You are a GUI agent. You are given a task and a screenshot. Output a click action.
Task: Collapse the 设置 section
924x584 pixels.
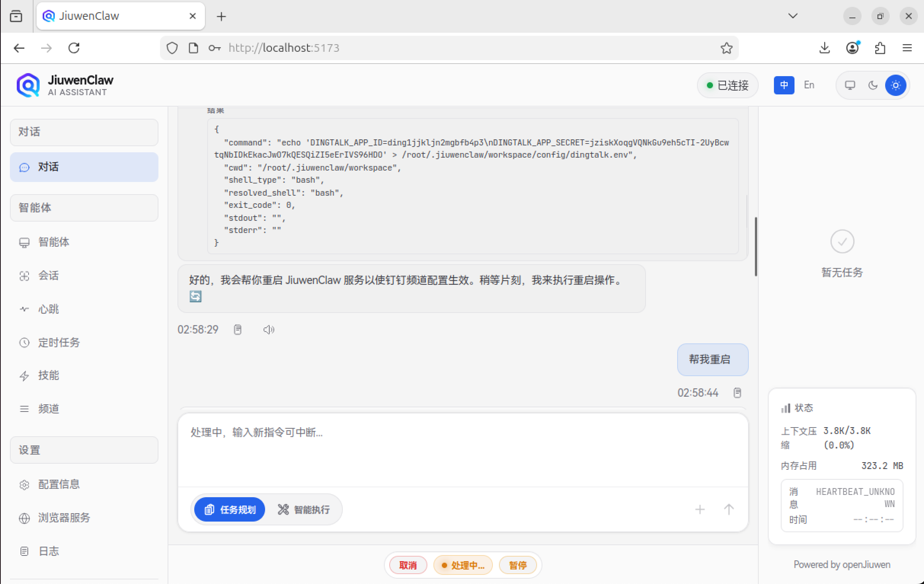[84, 450]
